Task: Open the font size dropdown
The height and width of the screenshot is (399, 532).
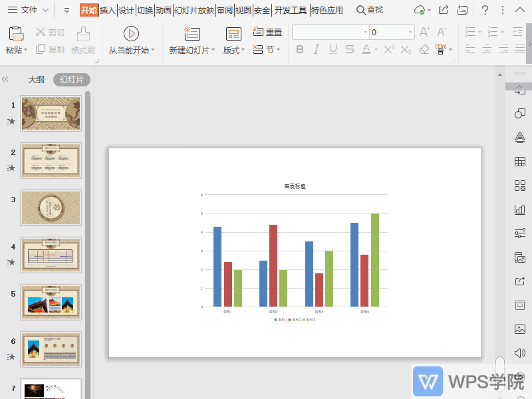Action: [410, 33]
